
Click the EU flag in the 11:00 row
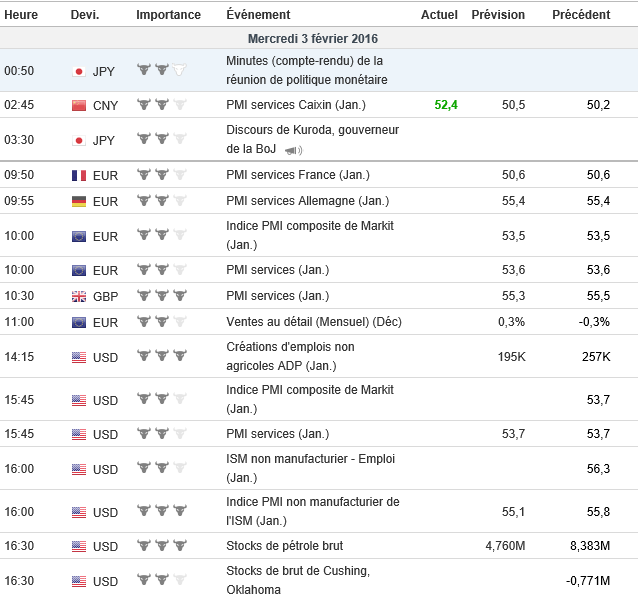tap(79, 322)
